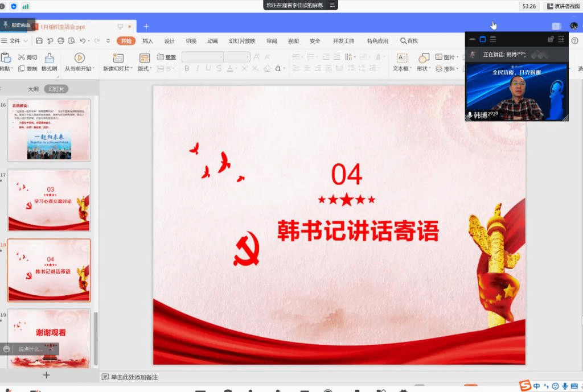The width and height of the screenshot is (583, 392).
Task: Insert a Text Box (文本框)
Action: coord(402,62)
